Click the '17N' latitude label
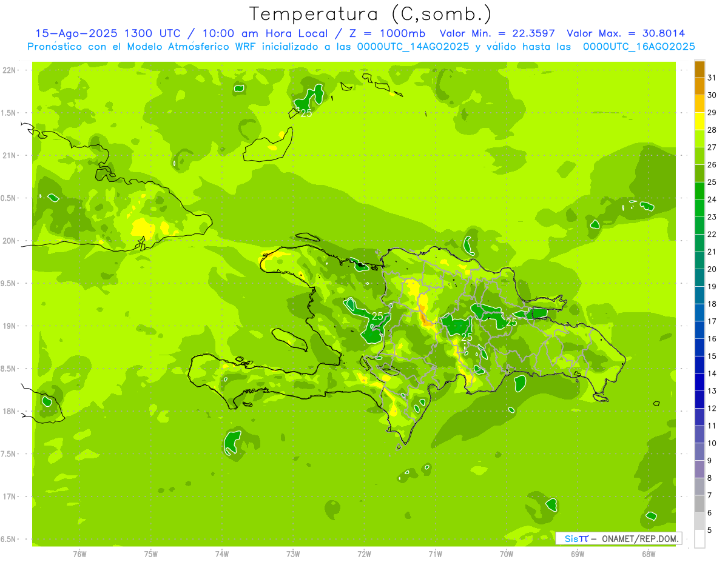 9,497
